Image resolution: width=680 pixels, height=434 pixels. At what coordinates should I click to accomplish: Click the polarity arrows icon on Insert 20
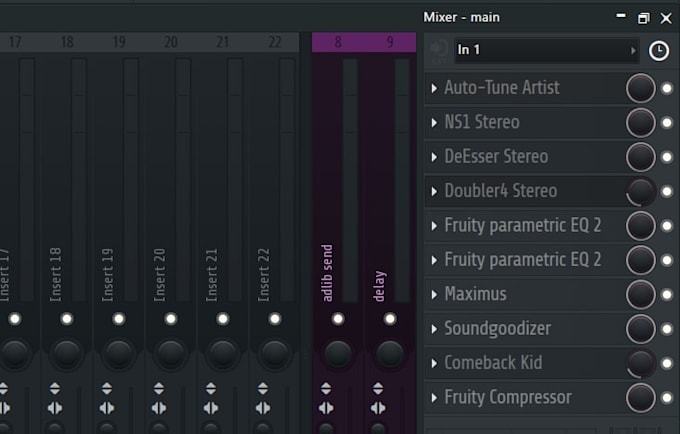159,388
